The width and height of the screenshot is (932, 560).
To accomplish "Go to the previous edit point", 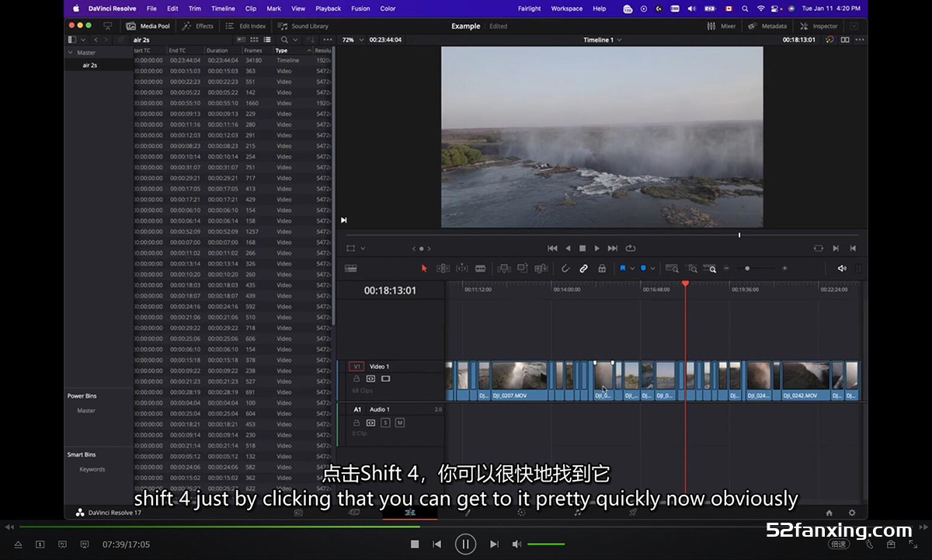I will tap(853, 249).
